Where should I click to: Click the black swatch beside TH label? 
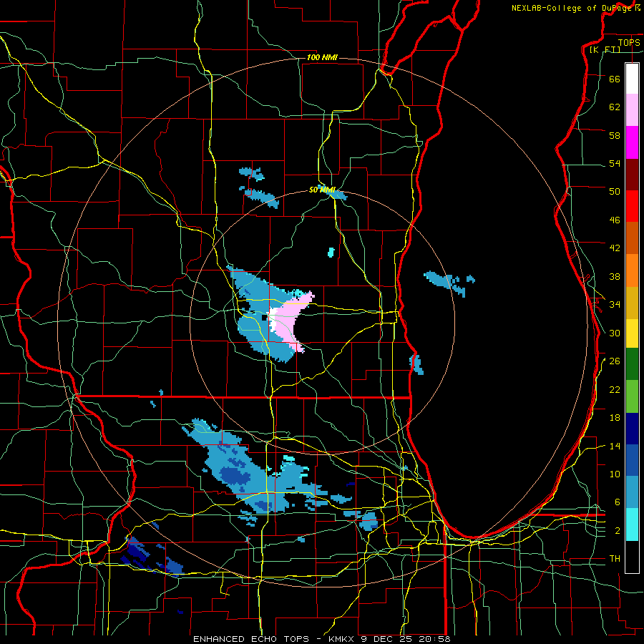click(632, 557)
